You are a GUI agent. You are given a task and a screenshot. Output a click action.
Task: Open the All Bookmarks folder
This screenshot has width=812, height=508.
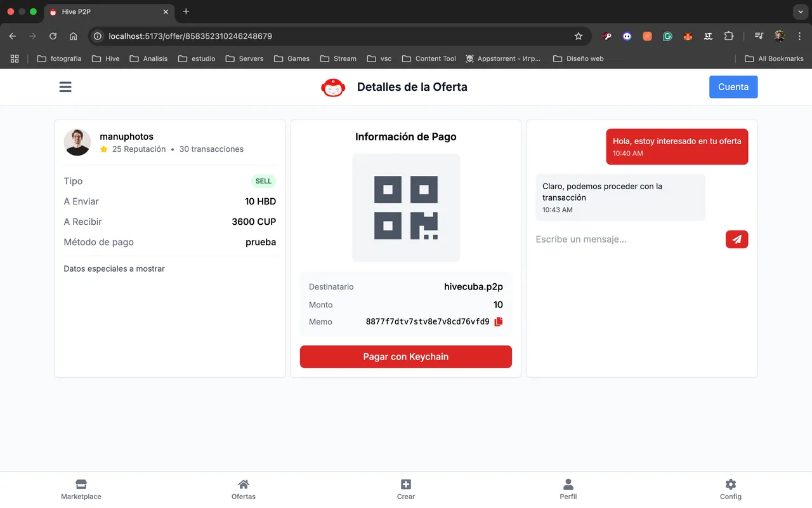click(x=774, y=58)
